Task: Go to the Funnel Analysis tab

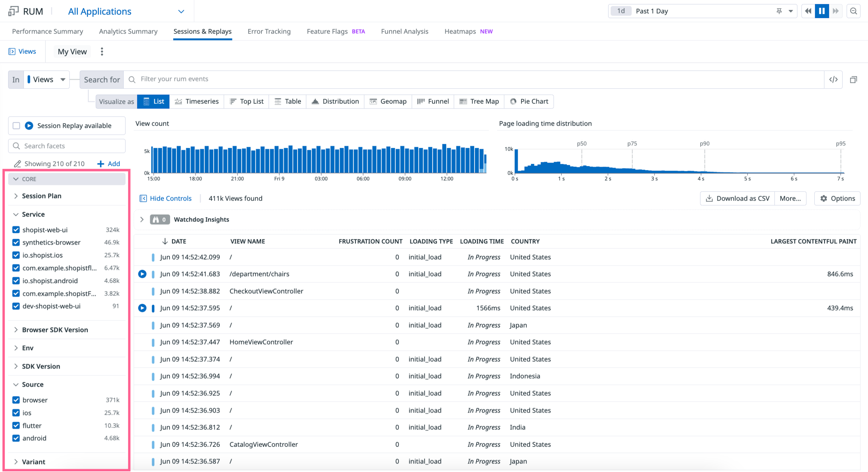Action: pyautogui.click(x=404, y=31)
